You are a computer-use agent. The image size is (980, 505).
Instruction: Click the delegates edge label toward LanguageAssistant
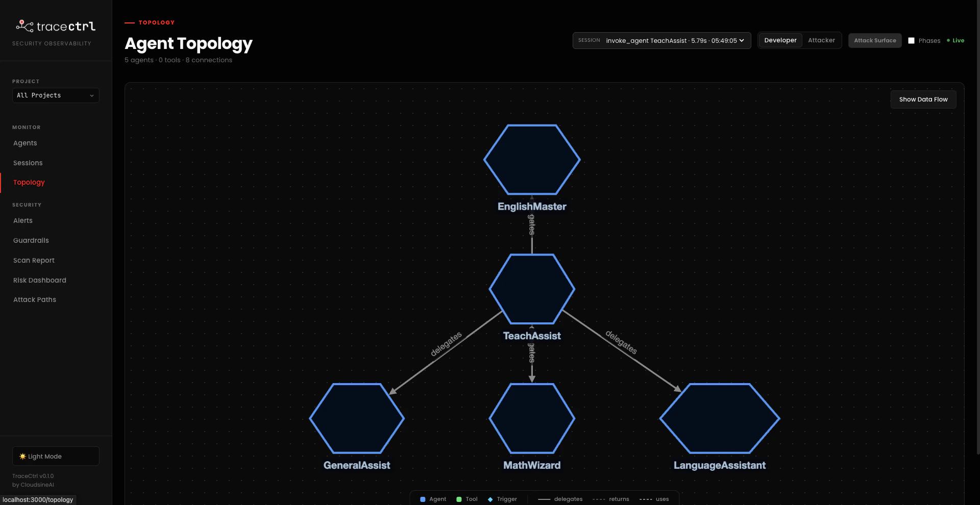(621, 342)
